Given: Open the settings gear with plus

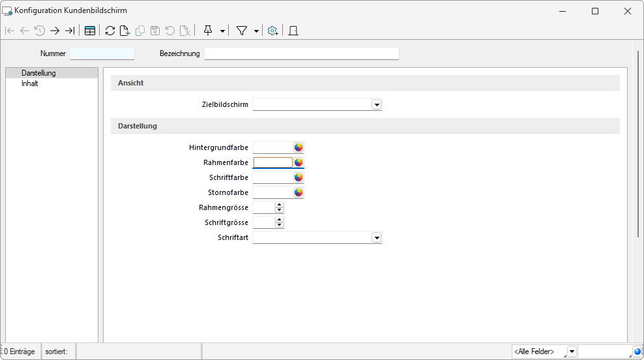Looking at the screenshot, I should click(272, 31).
